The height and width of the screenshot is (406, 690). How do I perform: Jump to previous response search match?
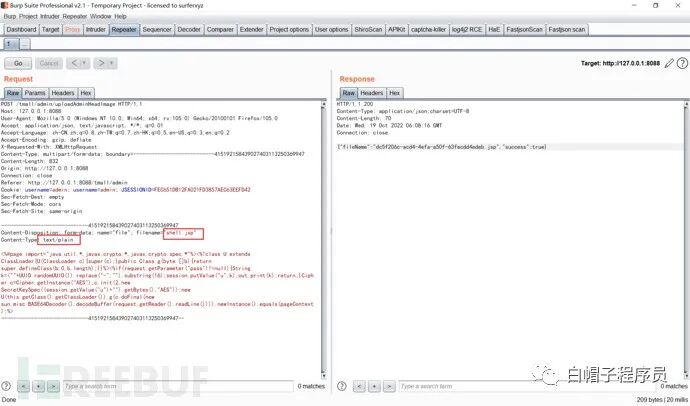(x=359, y=386)
